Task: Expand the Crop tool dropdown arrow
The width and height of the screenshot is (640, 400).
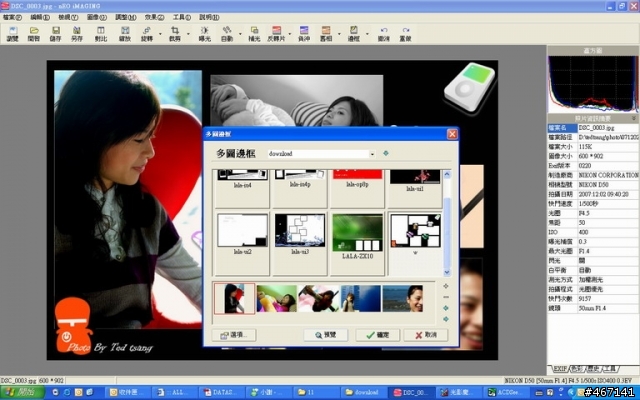Action: 188,34
